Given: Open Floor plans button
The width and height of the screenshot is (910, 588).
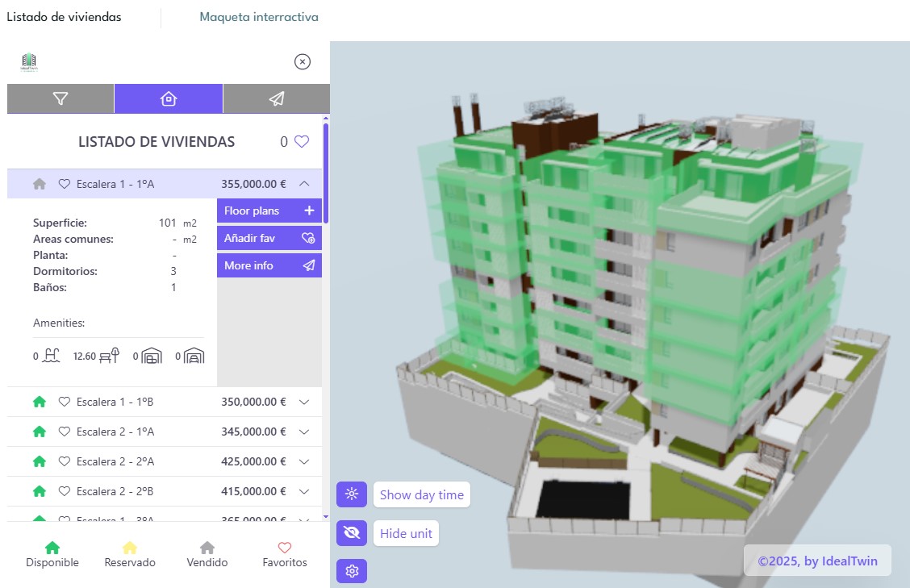Looking at the screenshot, I should pos(269,211).
